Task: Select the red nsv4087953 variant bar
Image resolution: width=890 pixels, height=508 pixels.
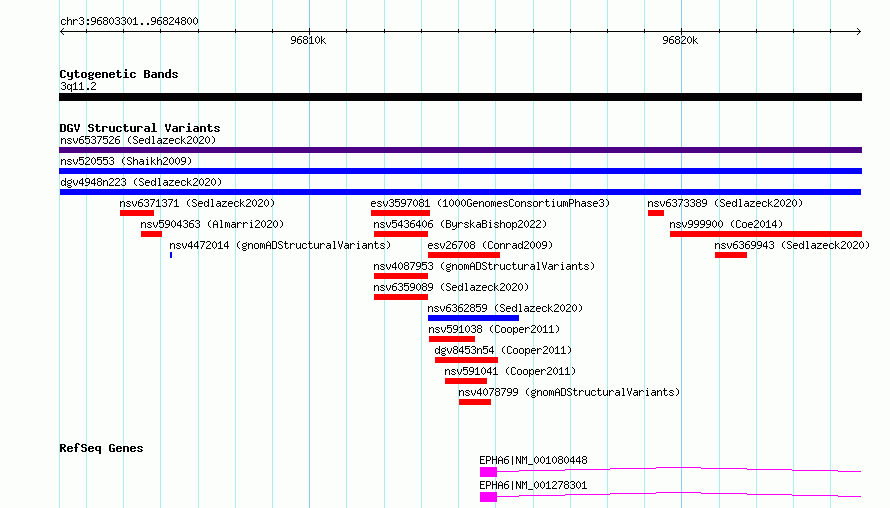Action: pos(401,276)
